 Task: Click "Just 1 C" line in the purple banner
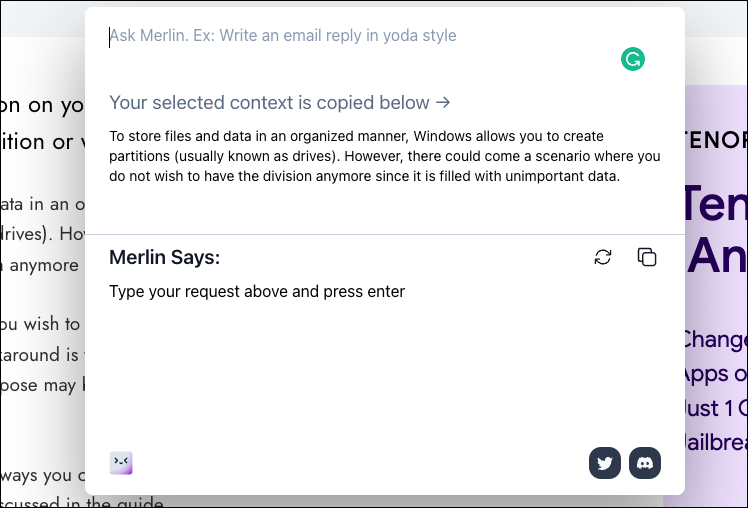click(714, 407)
